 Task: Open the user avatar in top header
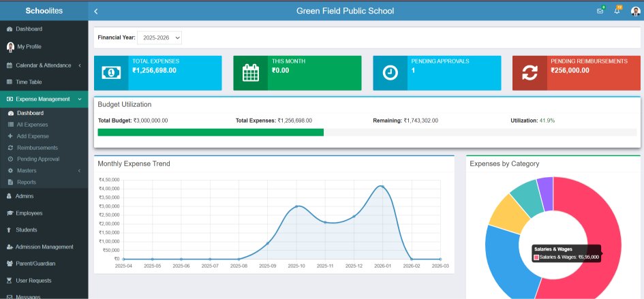pyautogui.click(x=635, y=11)
